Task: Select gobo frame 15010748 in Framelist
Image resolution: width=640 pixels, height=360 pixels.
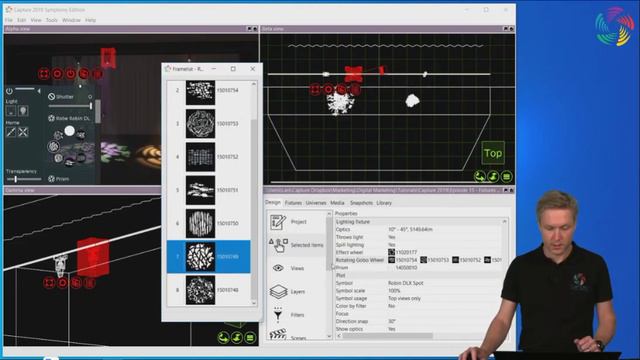Action: point(208,290)
